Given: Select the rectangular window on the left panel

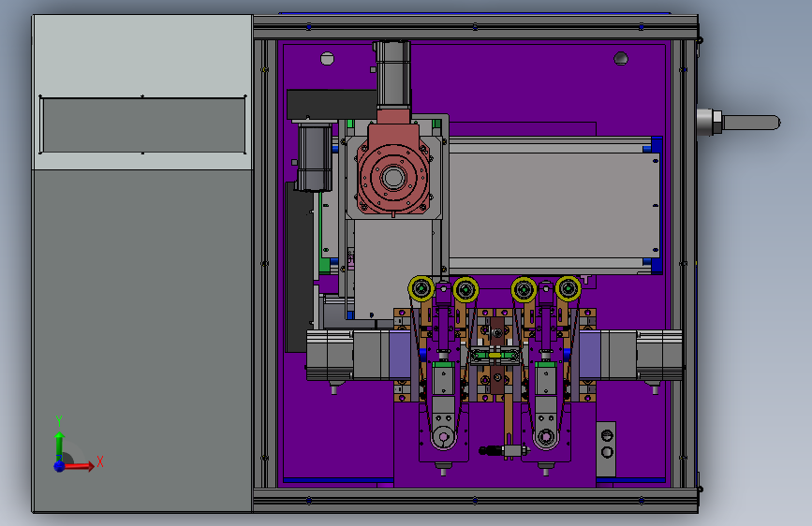Looking at the screenshot, I should click(x=143, y=124).
